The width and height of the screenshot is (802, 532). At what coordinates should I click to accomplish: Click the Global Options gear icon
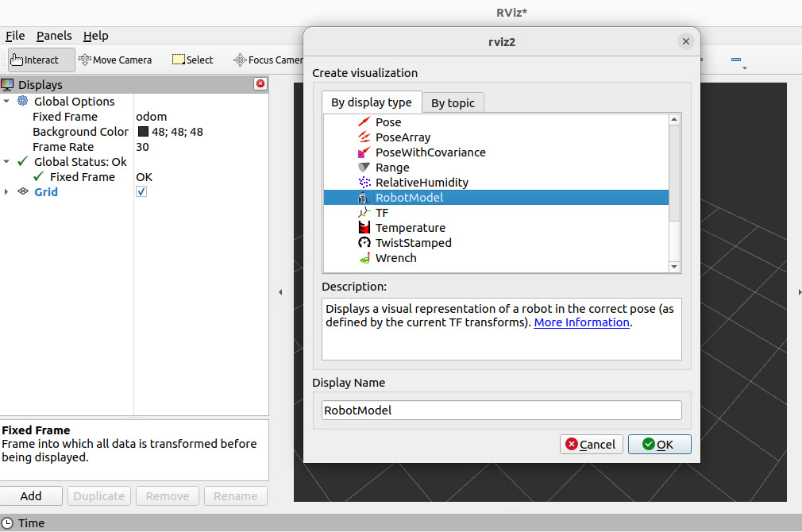click(23, 101)
